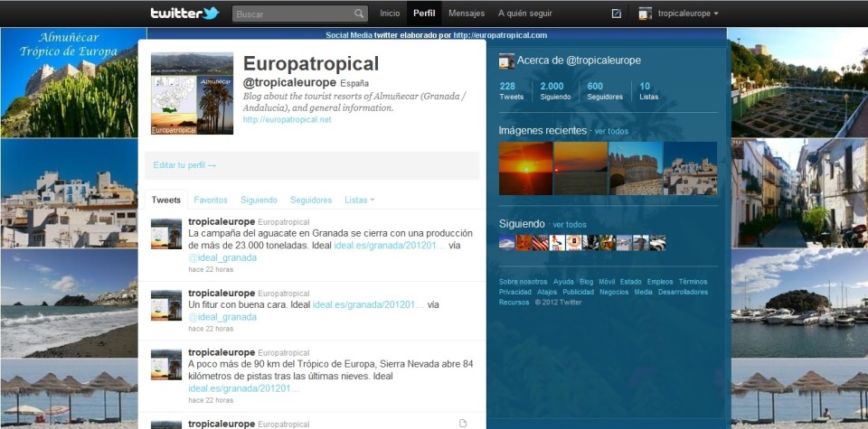Open the europatropical.net website link
The image size is (868, 429).
tap(287, 119)
